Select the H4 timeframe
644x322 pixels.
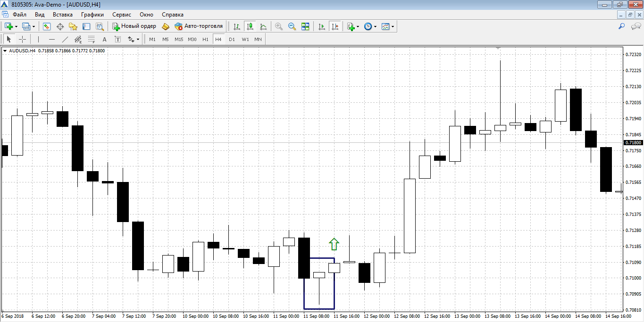[218, 39]
